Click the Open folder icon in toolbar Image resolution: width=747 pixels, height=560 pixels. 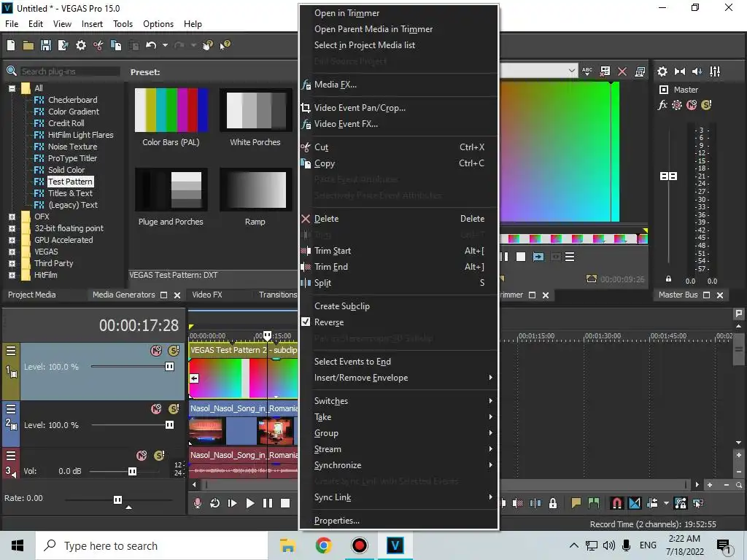[x=28, y=45]
